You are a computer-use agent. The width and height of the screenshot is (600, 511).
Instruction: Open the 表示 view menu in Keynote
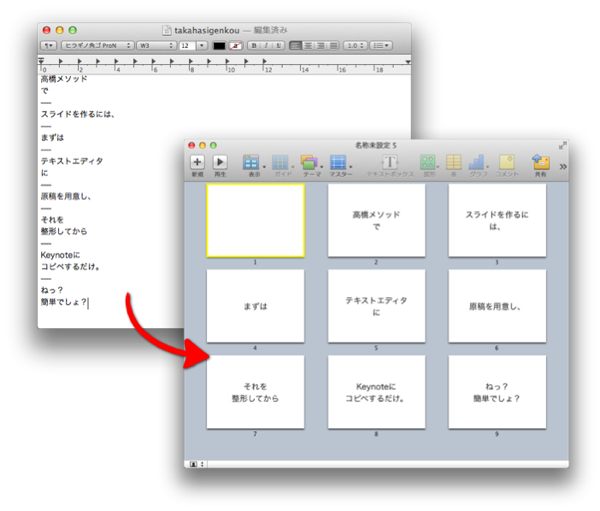click(x=251, y=162)
